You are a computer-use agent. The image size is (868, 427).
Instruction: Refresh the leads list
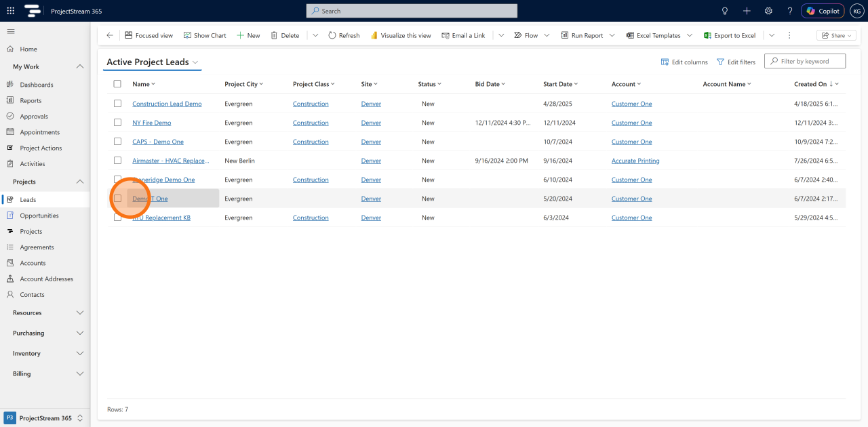[x=344, y=35]
